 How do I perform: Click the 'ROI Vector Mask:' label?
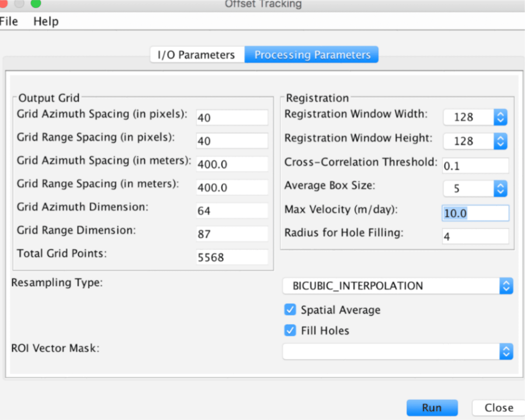[55, 348]
